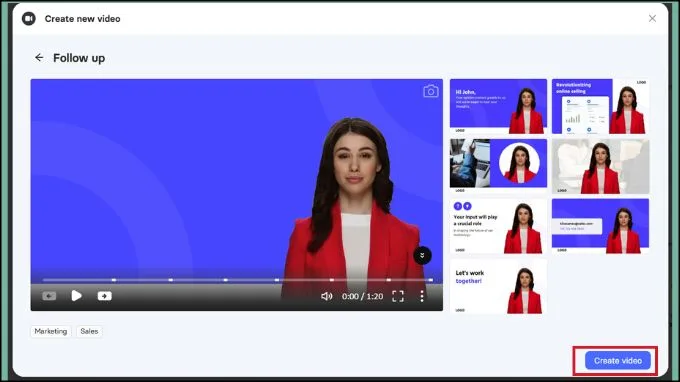Seek along the video progress bar
680x382 pixels.
point(238,280)
